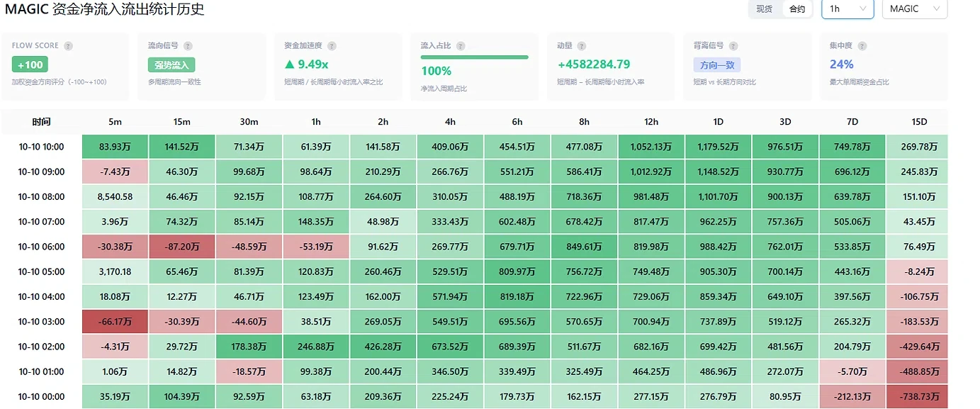Viewport: 980px width, 409px height.
Task: Select the 246.88万 cell
Action: pos(316,347)
